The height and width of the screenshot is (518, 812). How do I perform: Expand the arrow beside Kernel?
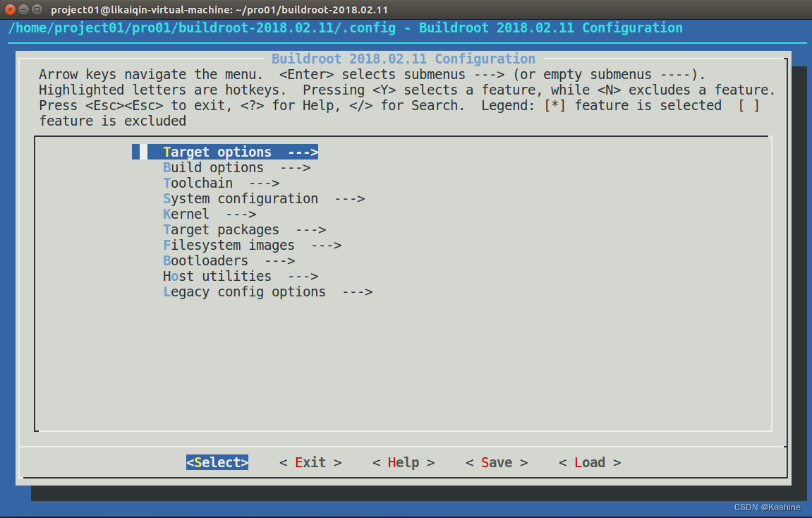[241, 214]
